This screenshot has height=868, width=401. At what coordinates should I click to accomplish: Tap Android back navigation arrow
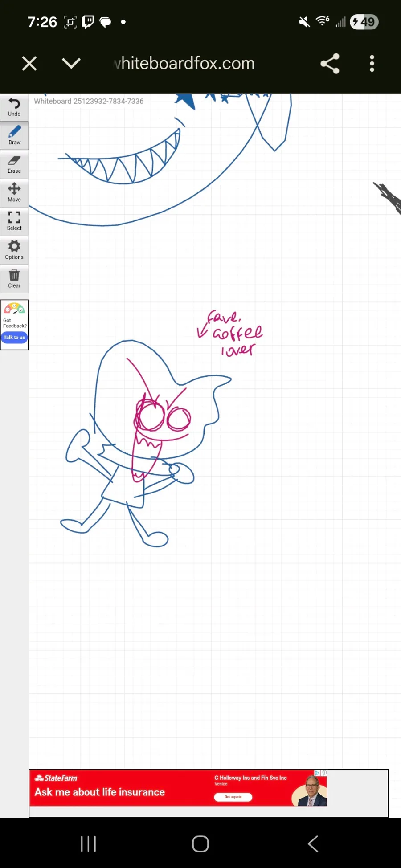coord(313,844)
